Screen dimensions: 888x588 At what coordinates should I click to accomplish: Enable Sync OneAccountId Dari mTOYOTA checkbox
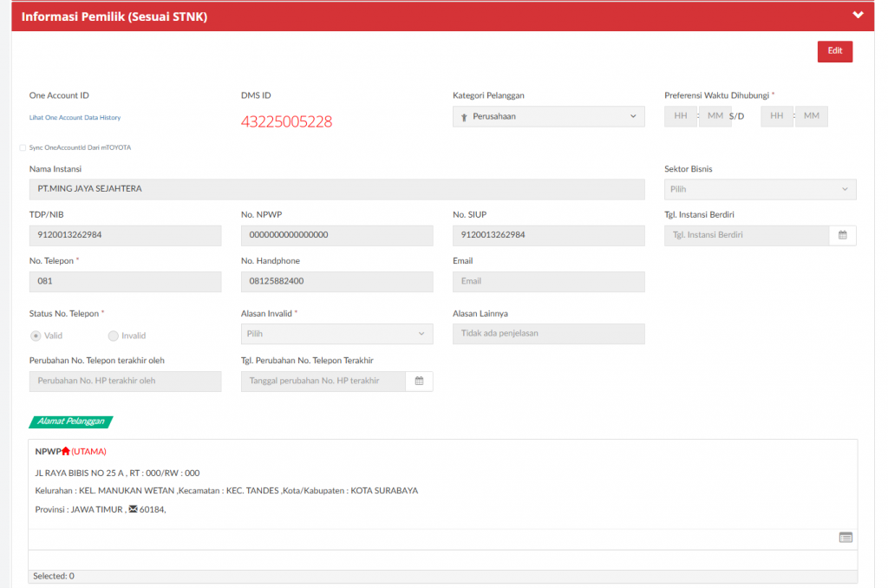pyautogui.click(x=23, y=147)
